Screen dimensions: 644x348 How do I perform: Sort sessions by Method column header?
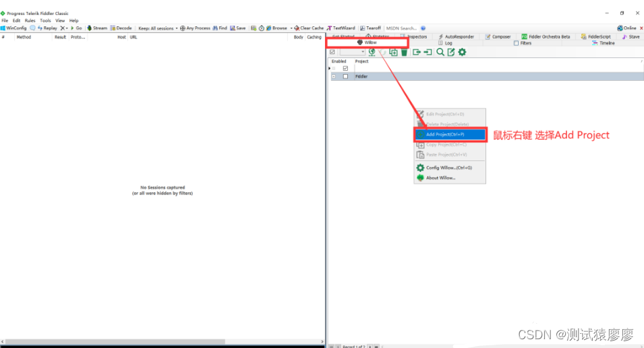click(x=24, y=37)
